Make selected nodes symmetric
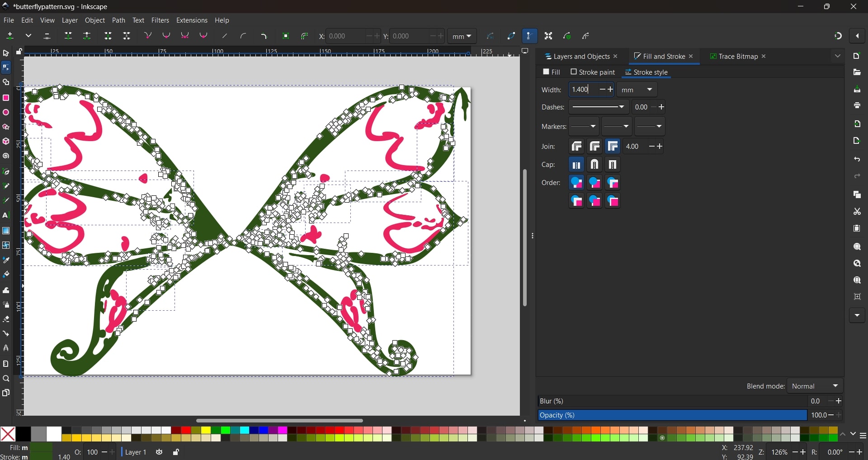 (x=185, y=36)
